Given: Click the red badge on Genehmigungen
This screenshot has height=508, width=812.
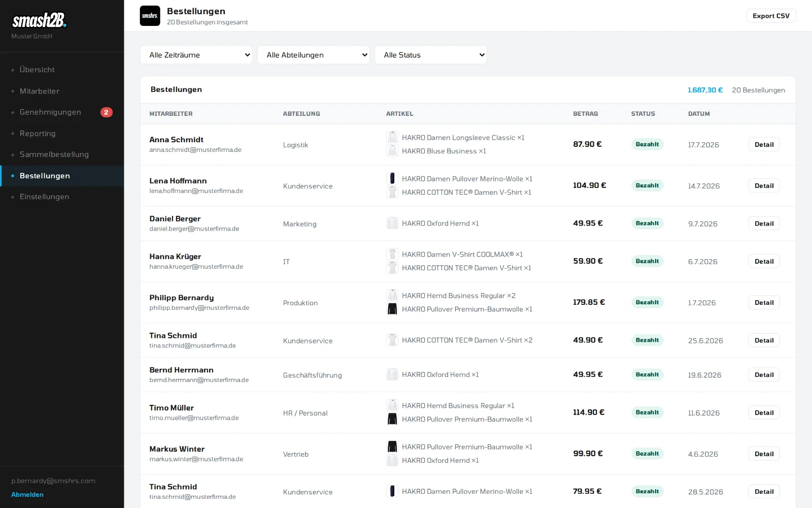Looking at the screenshot, I should [x=106, y=112].
